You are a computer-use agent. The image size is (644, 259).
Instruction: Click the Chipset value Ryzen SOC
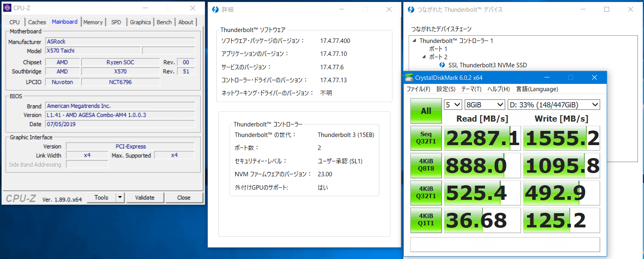click(120, 62)
